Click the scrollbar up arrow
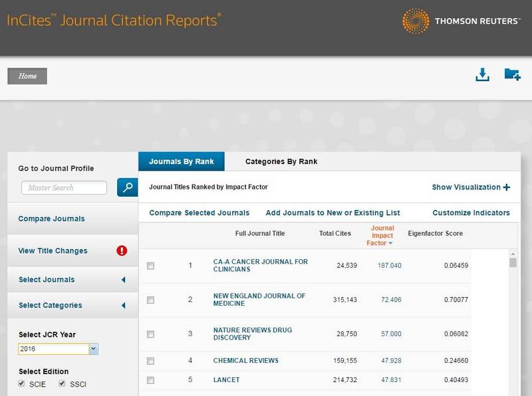532x396 pixels. [x=513, y=254]
